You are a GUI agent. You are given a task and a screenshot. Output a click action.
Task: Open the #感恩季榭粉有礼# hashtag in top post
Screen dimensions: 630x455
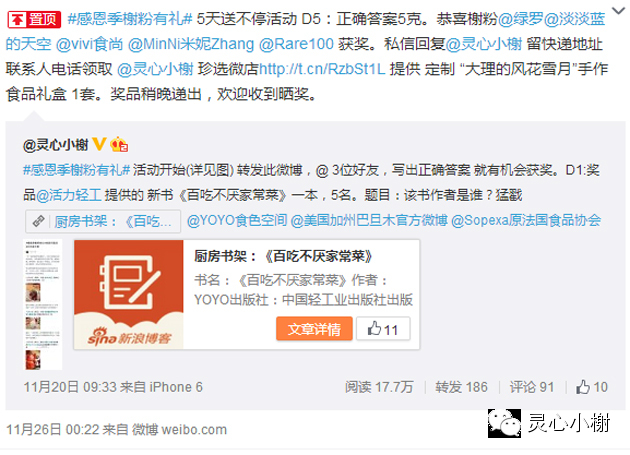click(130, 19)
